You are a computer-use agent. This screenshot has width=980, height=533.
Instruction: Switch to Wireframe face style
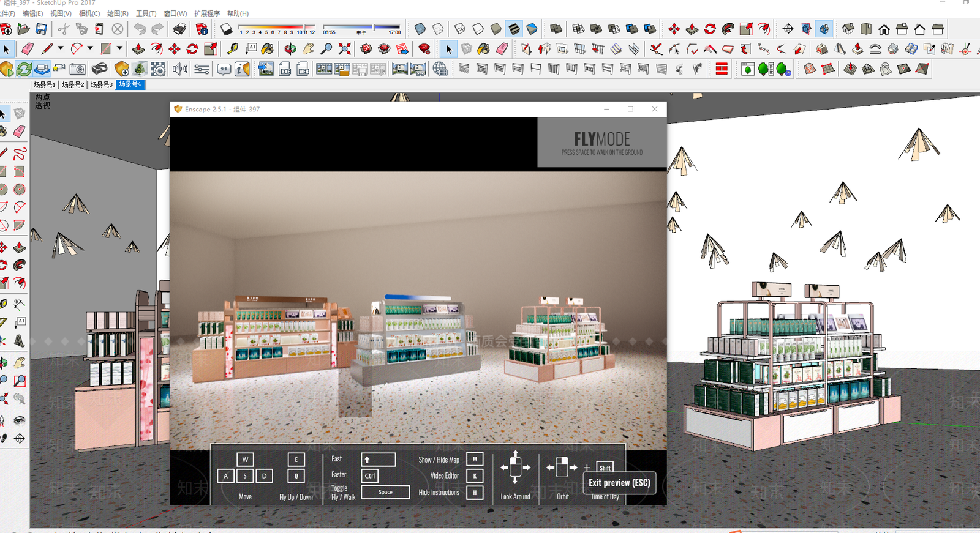click(460, 29)
